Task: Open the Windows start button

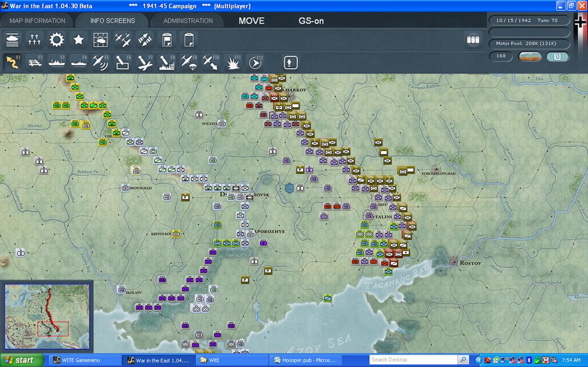Action: tap(22, 360)
